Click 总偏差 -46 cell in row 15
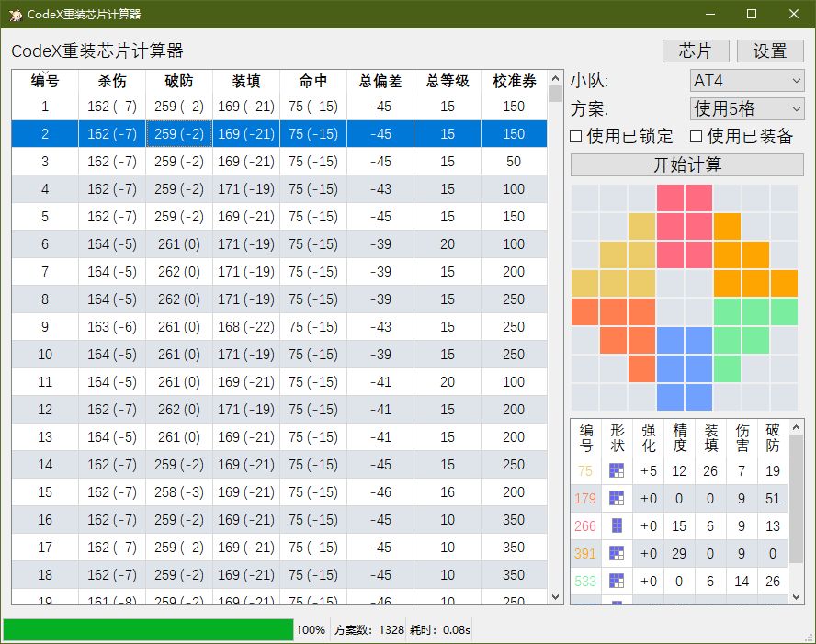816x644 pixels. coord(380,492)
